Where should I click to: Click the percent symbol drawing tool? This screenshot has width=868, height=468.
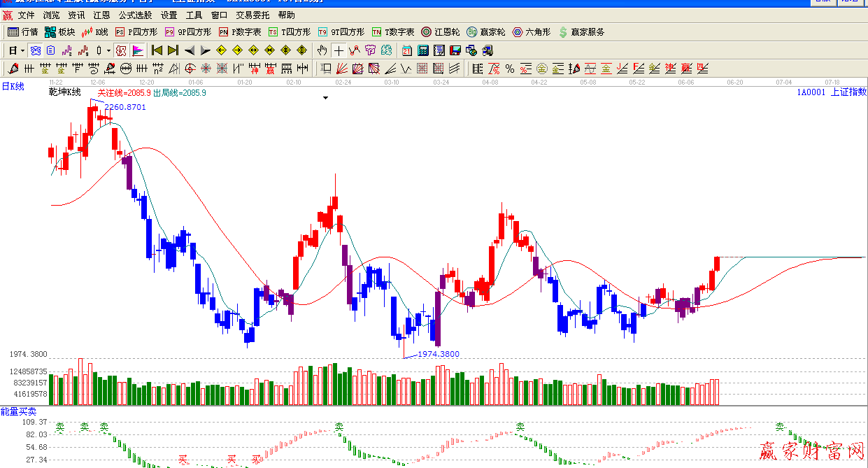(x=510, y=69)
